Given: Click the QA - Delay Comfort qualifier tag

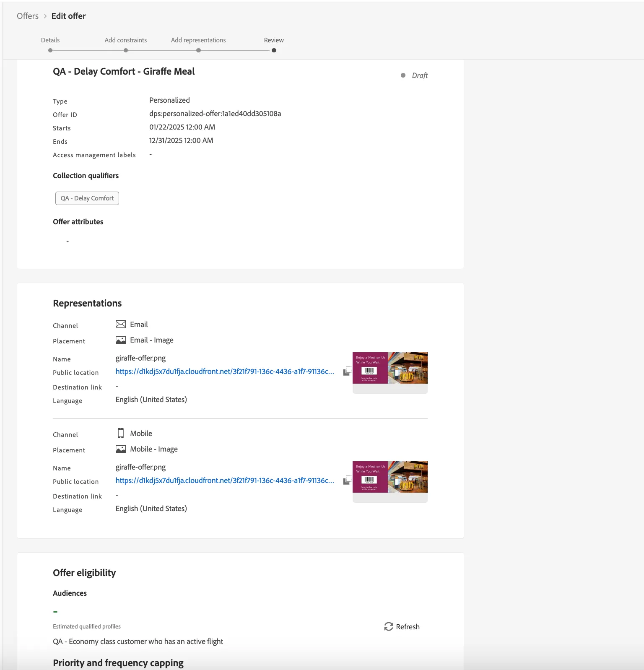Looking at the screenshot, I should click(87, 198).
